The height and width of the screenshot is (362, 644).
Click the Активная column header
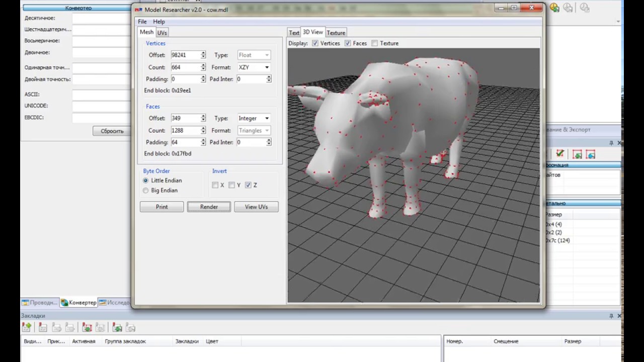pos(84,341)
